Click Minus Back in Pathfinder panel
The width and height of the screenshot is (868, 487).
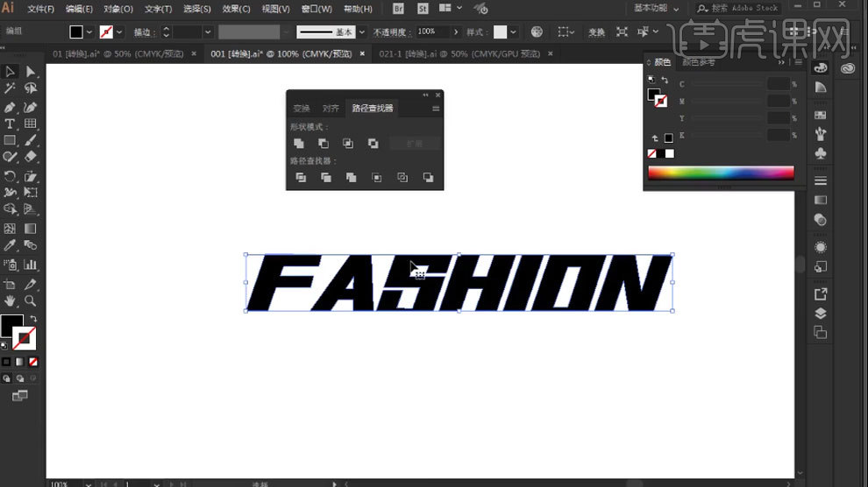tap(428, 178)
